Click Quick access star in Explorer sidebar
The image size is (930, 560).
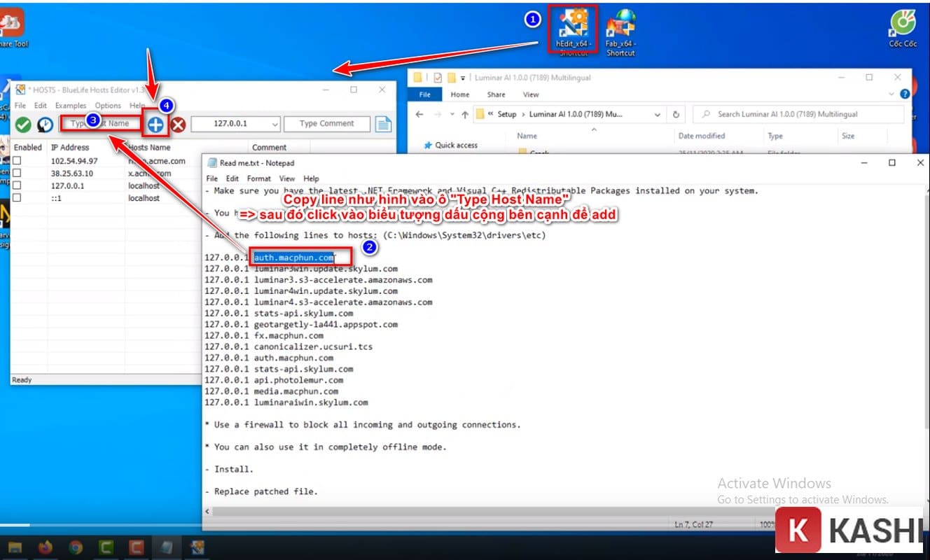pyautogui.click(x=428, y=145)
